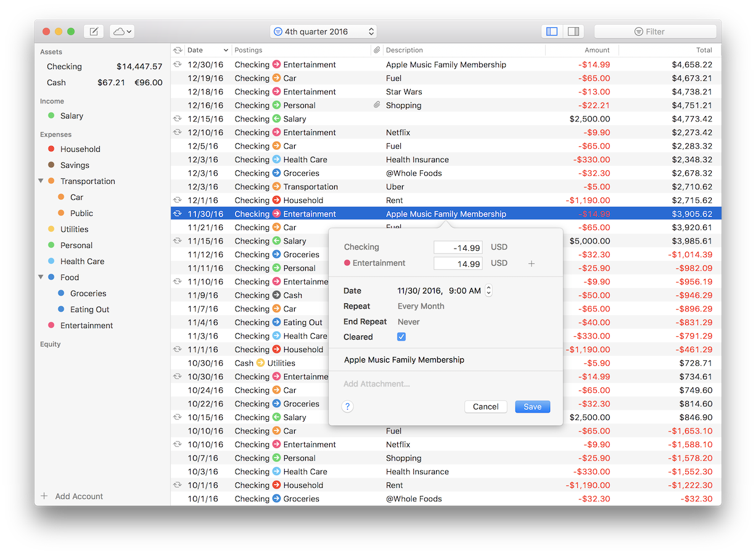The height and width of the screenshot is (555, 756).
Task: Select the Utilities expense account
Action: [102, 229]
